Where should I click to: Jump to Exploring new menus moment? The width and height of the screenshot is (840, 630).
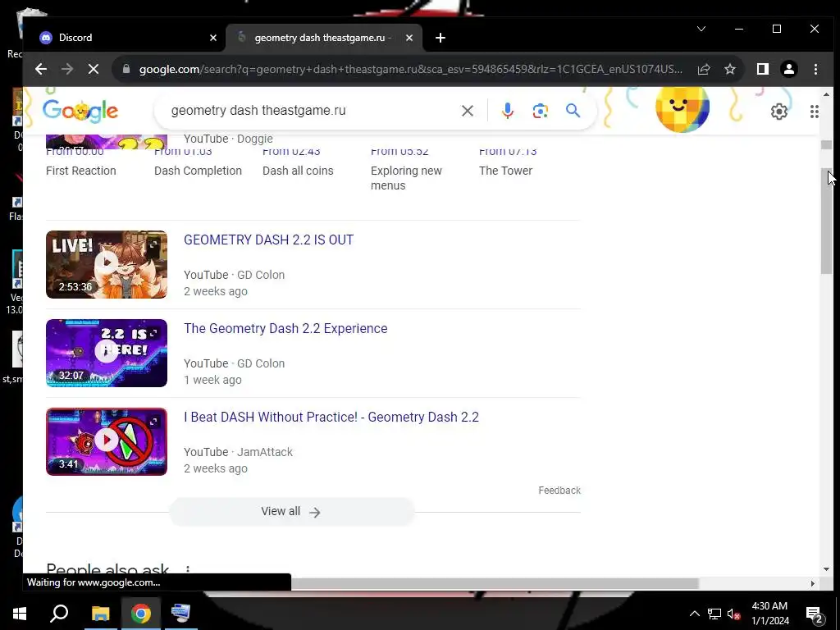coord(406,178)
